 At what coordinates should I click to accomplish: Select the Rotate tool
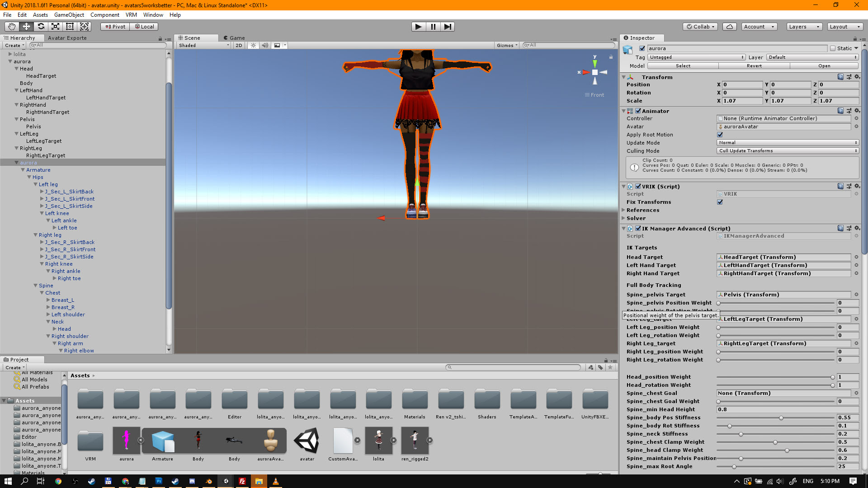click(41, 27)
